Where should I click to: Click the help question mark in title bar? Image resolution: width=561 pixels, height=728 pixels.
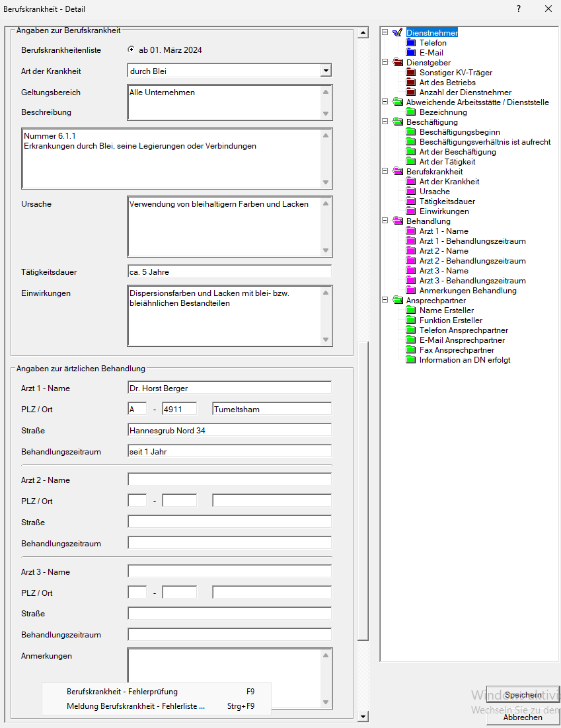(519, 9)
